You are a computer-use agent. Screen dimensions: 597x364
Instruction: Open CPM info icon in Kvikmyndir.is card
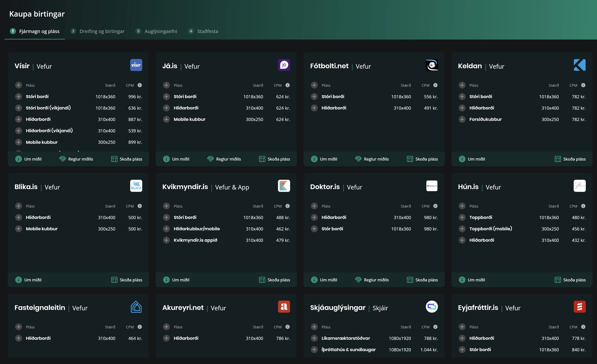pyautogui.click(x=287, y=206)
